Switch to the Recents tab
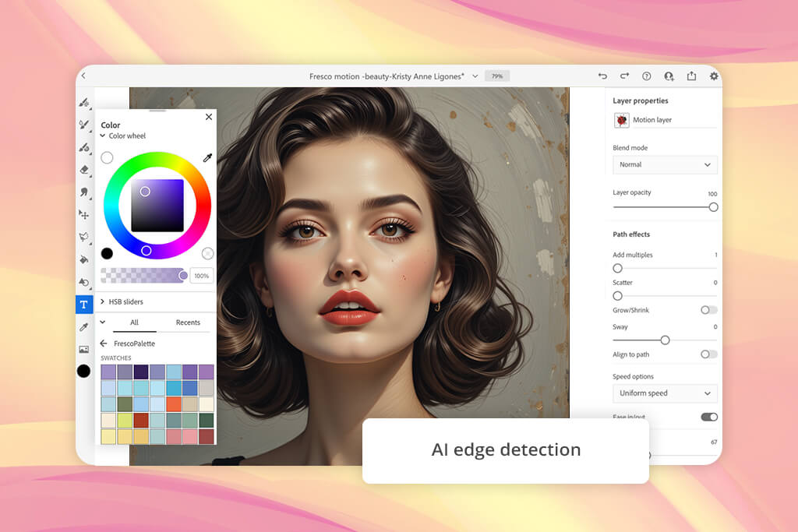798x532 pixels. [x=188, y=322]
